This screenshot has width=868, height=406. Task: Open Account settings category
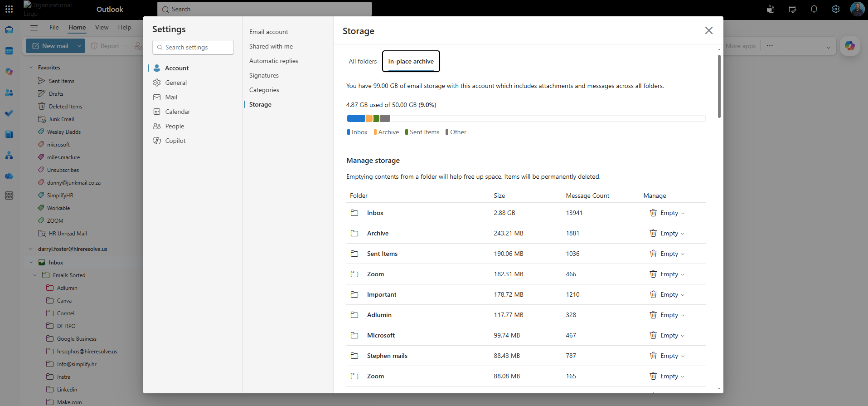(193, 68)
